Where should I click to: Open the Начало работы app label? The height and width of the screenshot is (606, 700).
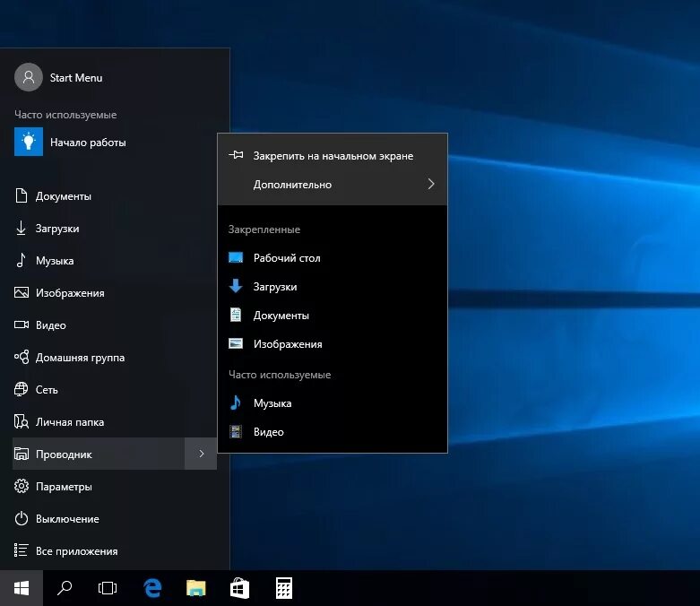(88, 143)
